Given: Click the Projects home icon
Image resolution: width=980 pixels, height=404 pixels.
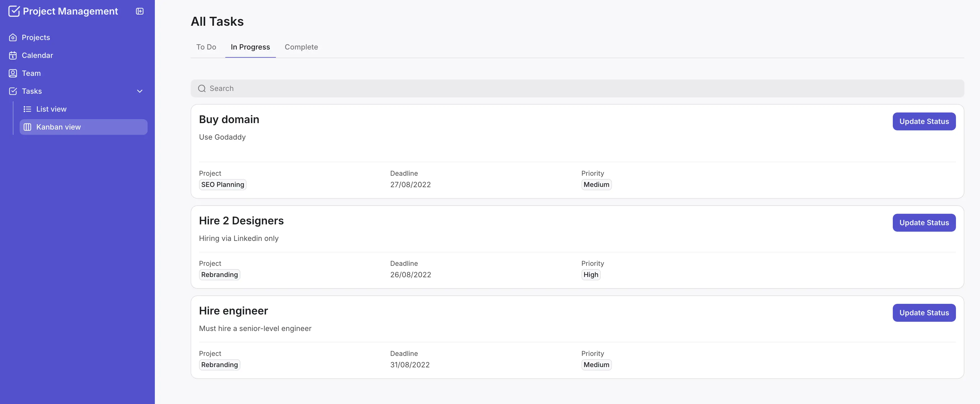Looking at the screenshot, I should pyautogui.click(x=13, y=37).
